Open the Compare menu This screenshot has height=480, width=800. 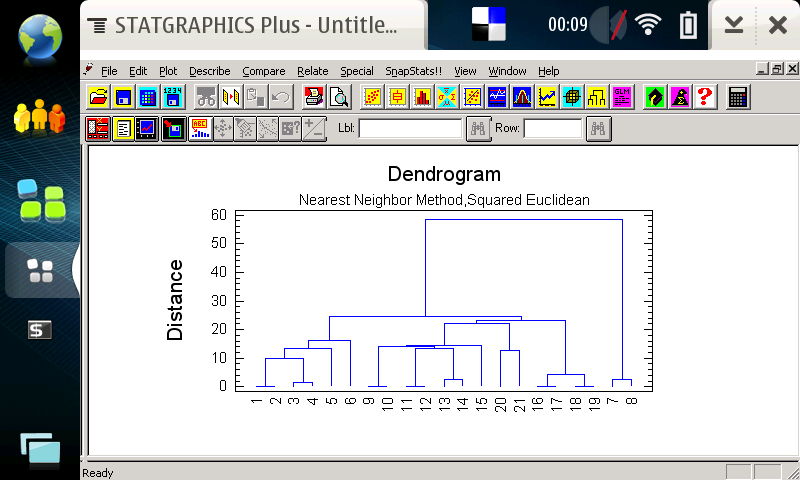263,71
